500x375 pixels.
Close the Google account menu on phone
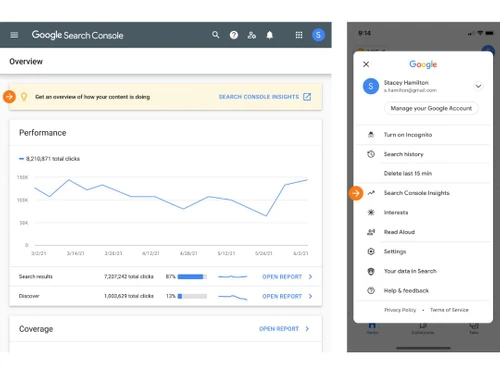(x=366, y=64)
